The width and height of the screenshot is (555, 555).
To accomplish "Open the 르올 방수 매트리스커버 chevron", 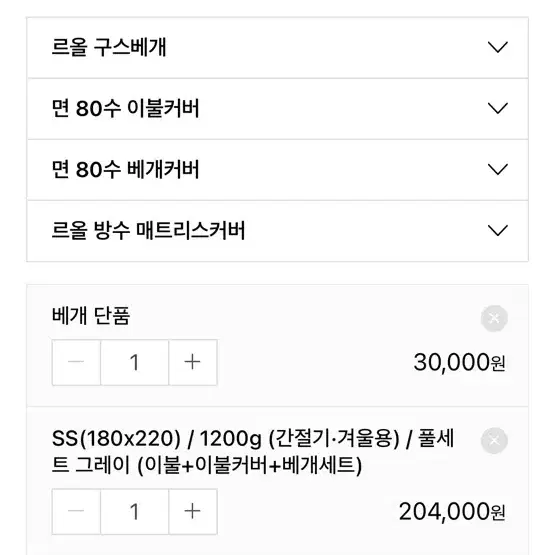I will (x=498, y=230).
